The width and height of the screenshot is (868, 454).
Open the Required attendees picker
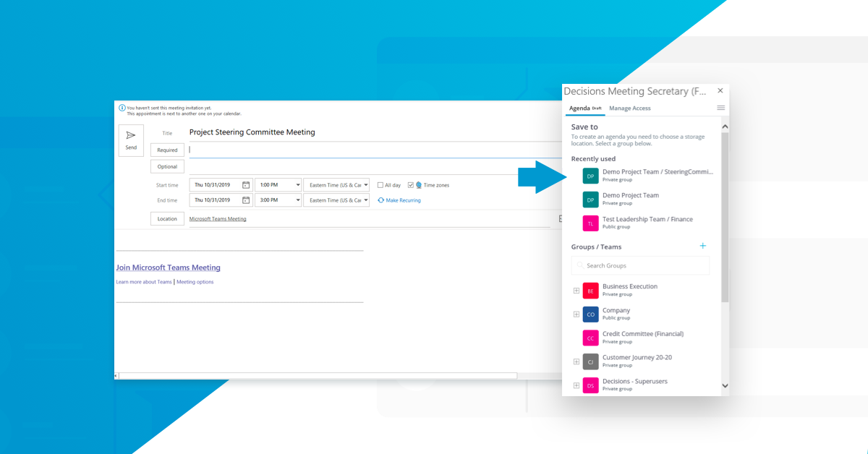[x=167, y=150]
